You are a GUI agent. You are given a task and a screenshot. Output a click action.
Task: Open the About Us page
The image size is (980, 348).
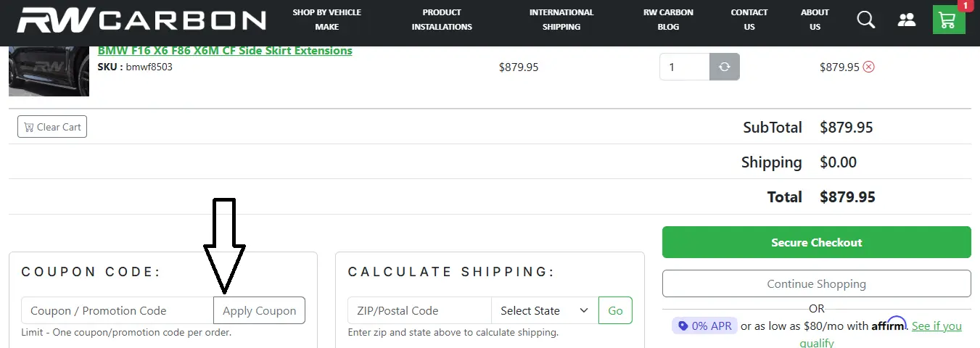815,20
